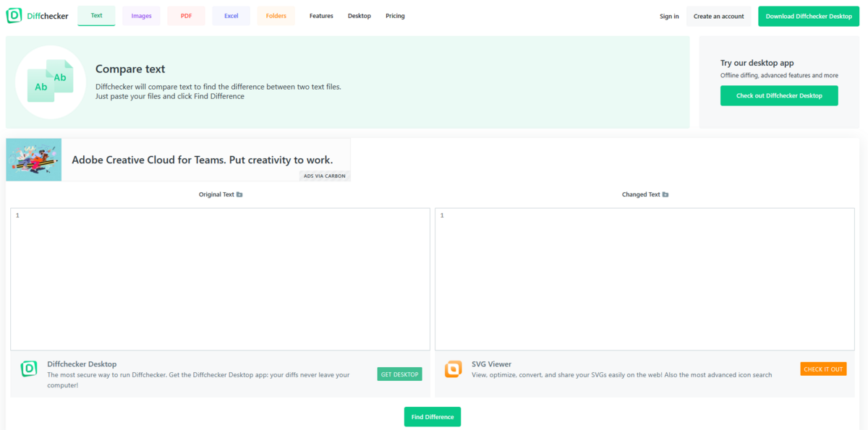
Task: Open the Desktop menu item
Action: [359, 16]
